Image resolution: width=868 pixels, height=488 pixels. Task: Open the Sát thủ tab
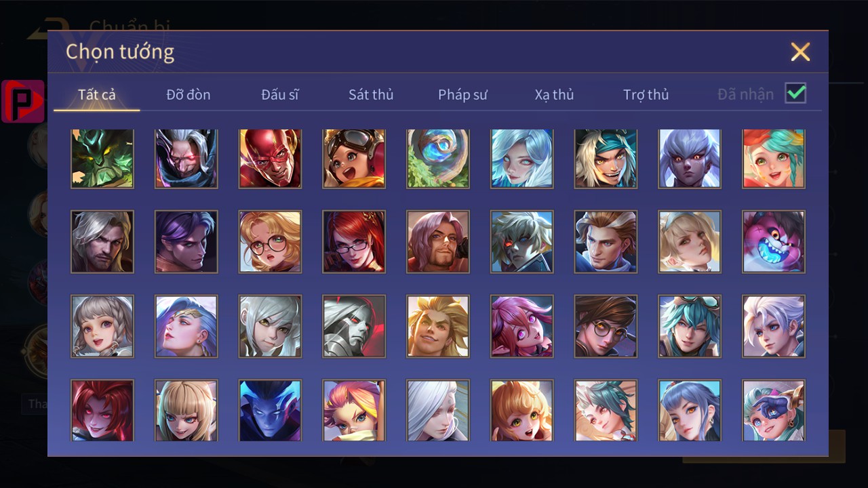pos(371,94)
